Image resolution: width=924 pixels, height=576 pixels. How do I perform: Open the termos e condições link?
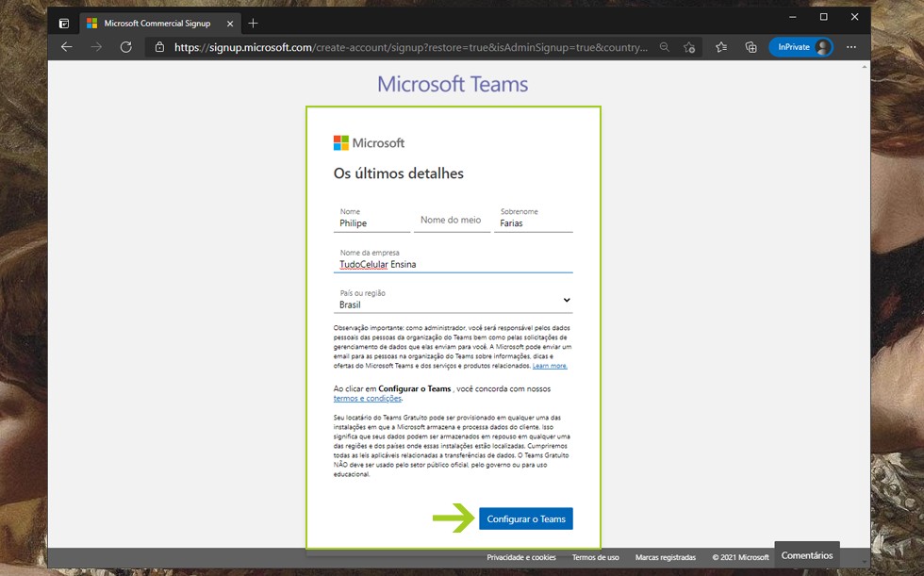[x=368, y=399]
